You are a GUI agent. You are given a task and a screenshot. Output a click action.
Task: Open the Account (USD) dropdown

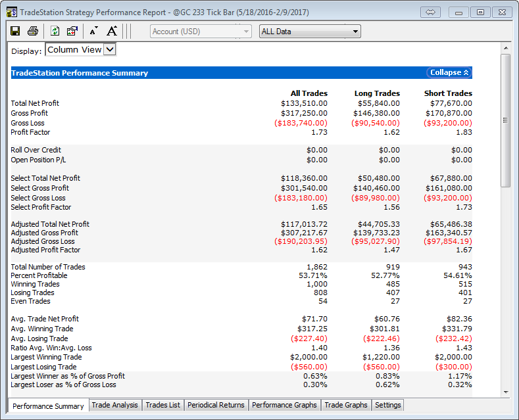(x=201, y=32)
